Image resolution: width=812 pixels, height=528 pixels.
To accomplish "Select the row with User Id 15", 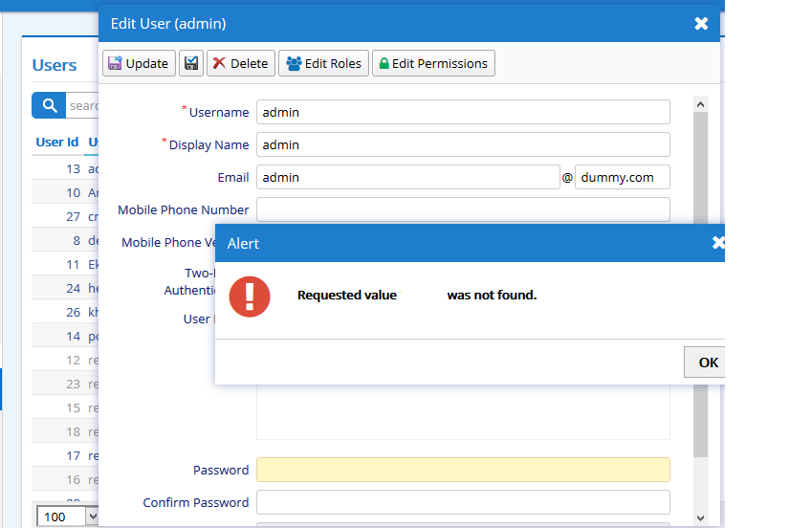I will pos(65,407).
